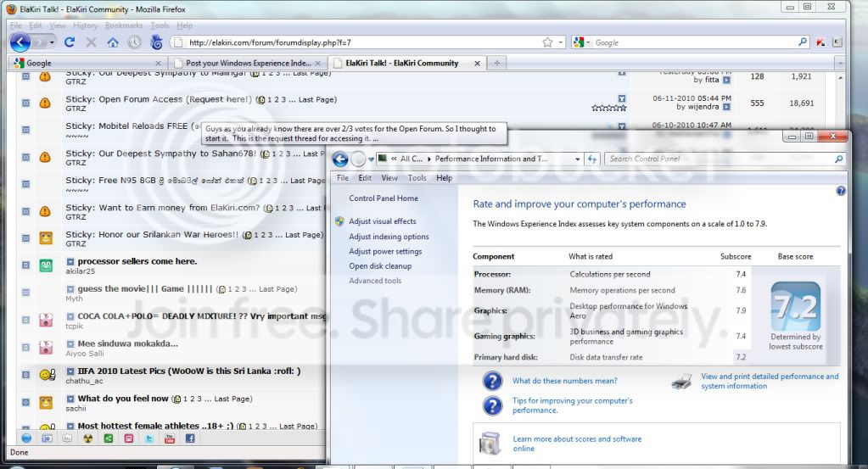The width and height of the screenshot is (868, 469).
Task: Click Google search field in Firefox
Action: [693, 42]
